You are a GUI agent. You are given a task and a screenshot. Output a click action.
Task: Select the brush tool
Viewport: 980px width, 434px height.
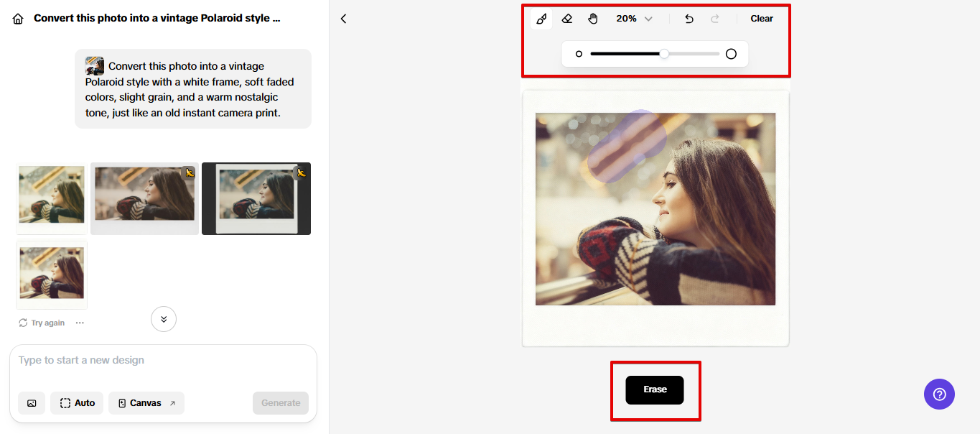(541, 19)
